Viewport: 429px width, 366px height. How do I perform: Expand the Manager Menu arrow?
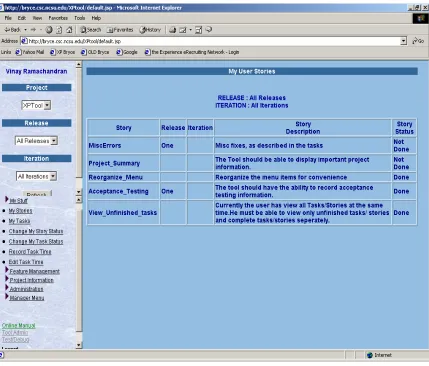[x=7, y=297]
